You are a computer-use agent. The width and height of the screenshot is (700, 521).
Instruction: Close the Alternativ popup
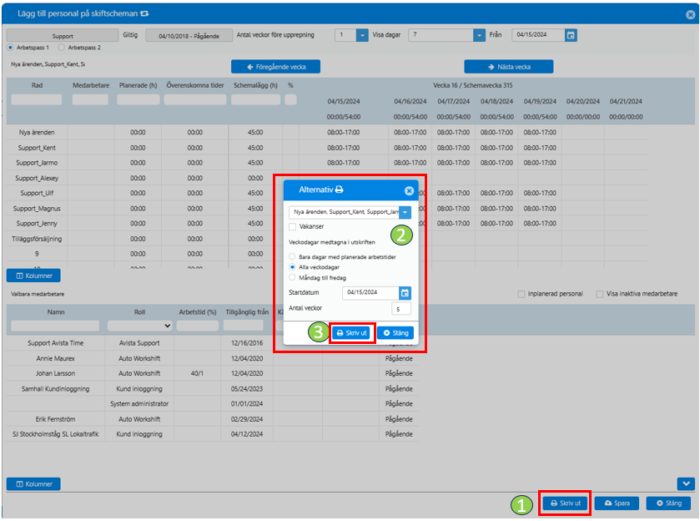click(408, 191)
